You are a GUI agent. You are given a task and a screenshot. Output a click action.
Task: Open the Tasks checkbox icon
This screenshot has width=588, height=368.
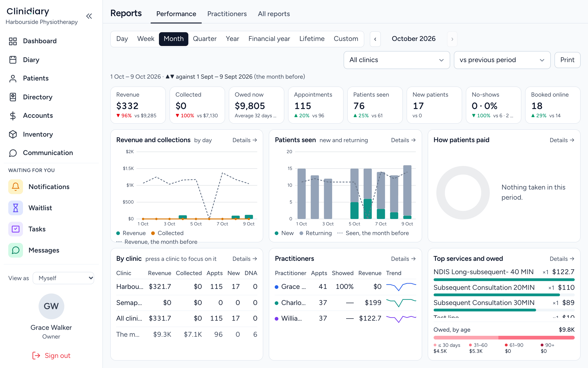coord(16,229)
